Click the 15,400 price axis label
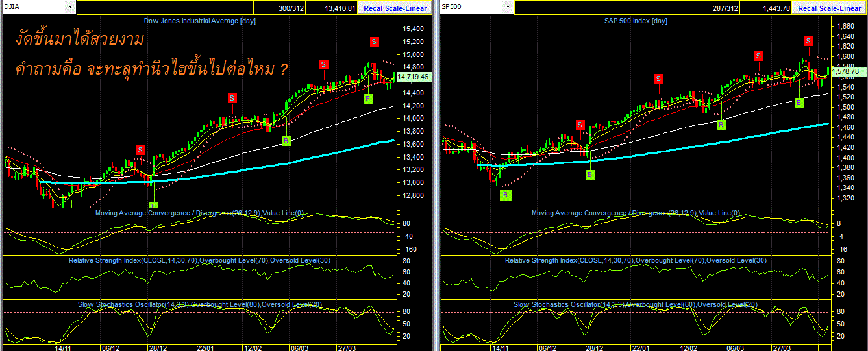Screen dimensions: 868x351 coord(414,29)
